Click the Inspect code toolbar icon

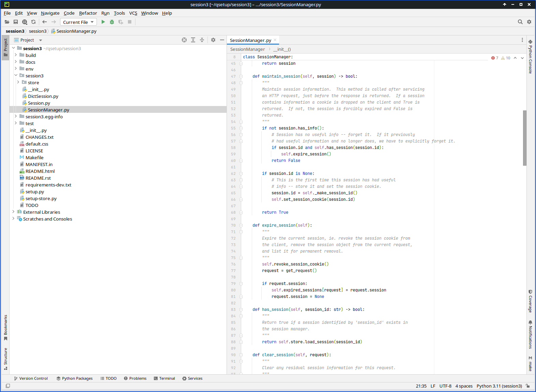25,22
